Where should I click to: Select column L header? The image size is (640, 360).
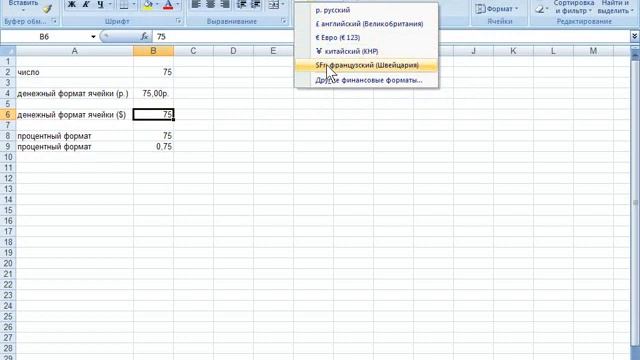pos(553,51)
